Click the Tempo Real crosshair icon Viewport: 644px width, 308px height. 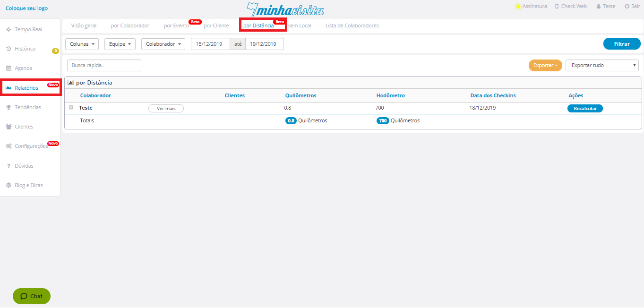click(x=9, y=29)
